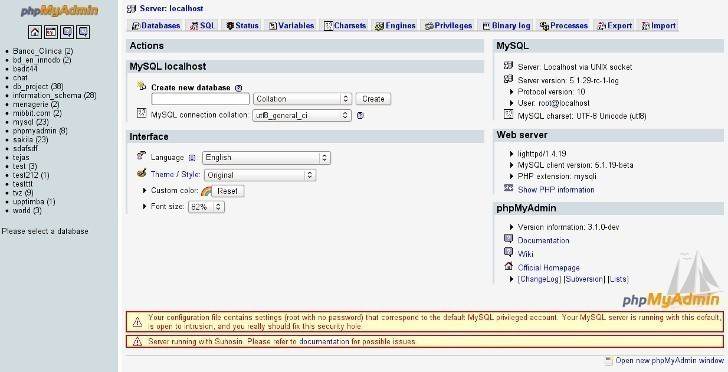The height and width of the screenshot is (372, 728).
Task: Open the Charsets tab
Action: (345, 26)
